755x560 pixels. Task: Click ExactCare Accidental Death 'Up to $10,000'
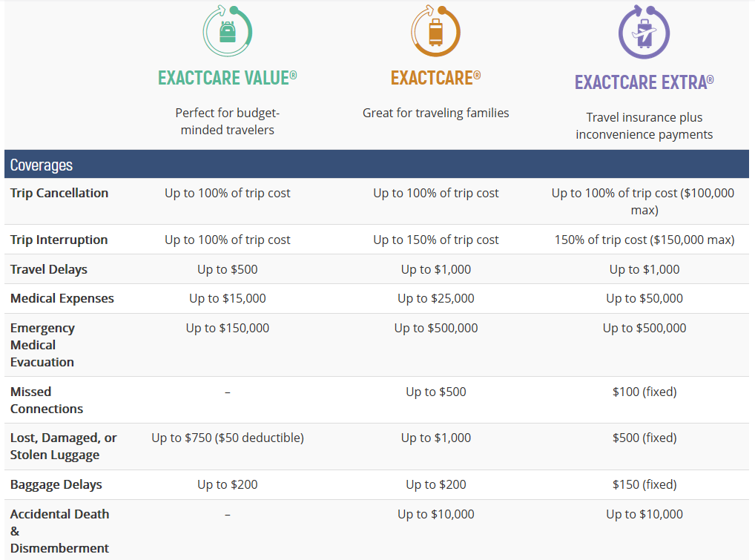436,514
